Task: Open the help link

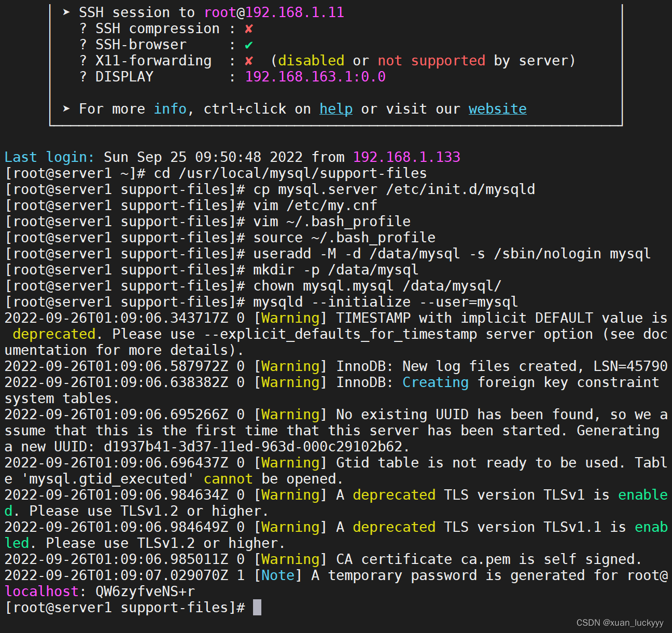Action: pyautogui.click(x=336, y=108)
